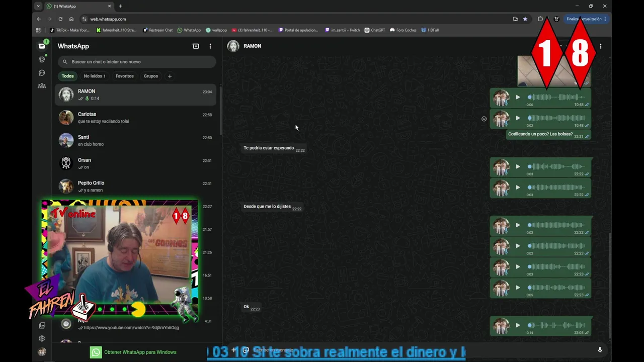Open own profile picture in sidebar
This screenshot has width=644, height=362.
pyautogui.click(x=42, y=352)
